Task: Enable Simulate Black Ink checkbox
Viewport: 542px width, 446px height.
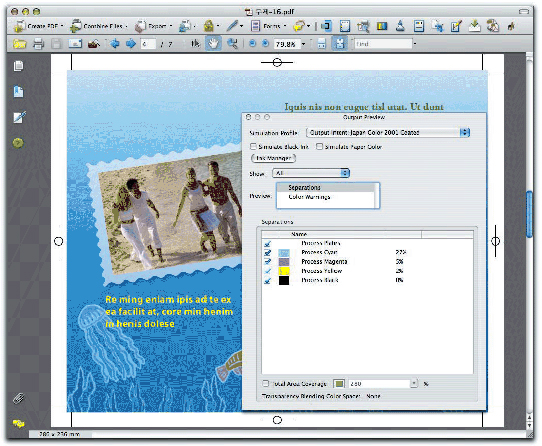Action: pos(253,146)
